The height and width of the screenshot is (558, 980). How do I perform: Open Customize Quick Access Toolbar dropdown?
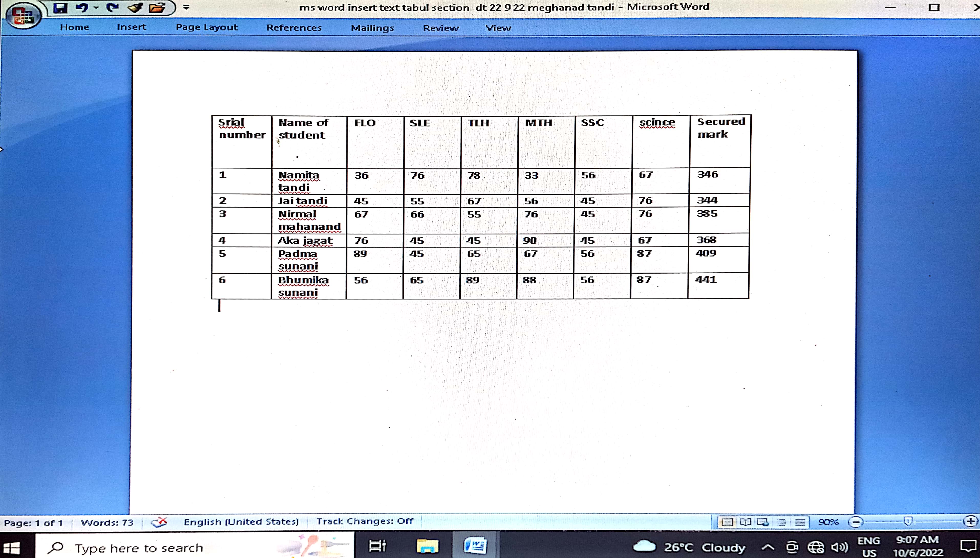click(186, 7)
